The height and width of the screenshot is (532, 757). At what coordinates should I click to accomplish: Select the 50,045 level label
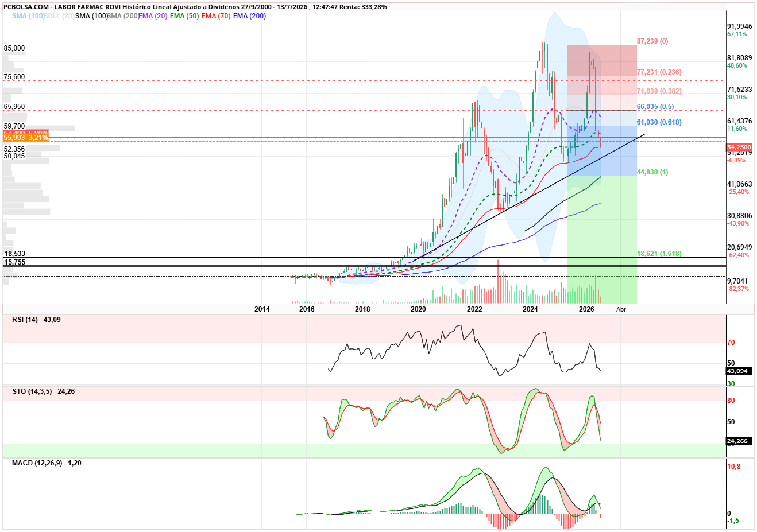14,156
